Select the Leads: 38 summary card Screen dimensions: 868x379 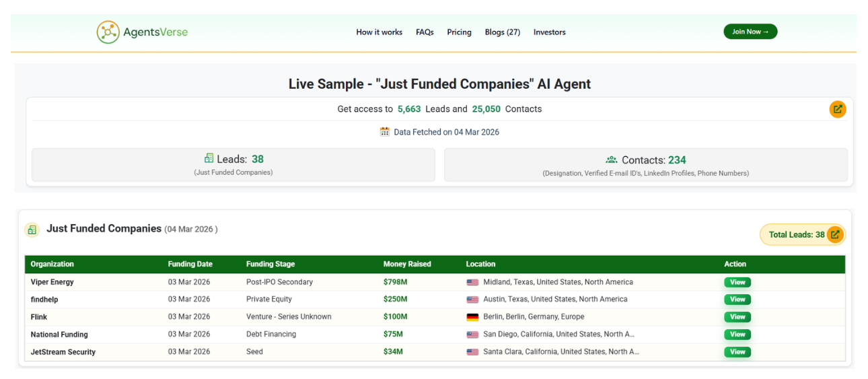tap(233, 165)
